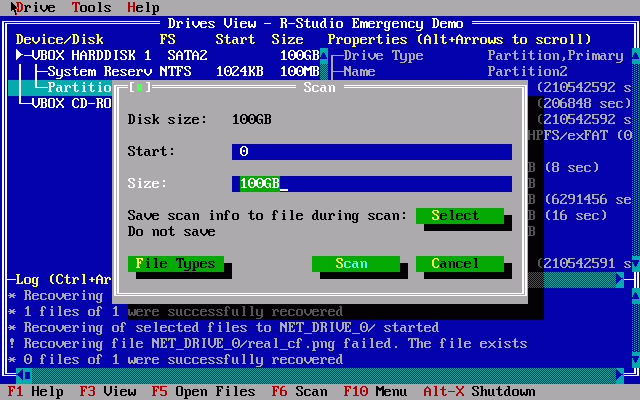Click the F1 Help shortcut
Image resolution: width=640 pixels, height=400 pixels.
coord(36,392)
